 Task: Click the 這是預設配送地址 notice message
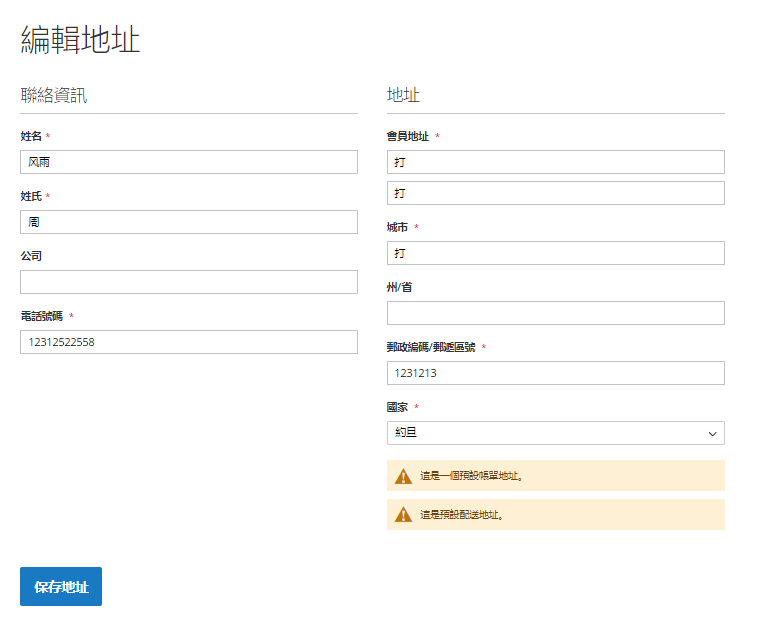(x=461, y=514)
